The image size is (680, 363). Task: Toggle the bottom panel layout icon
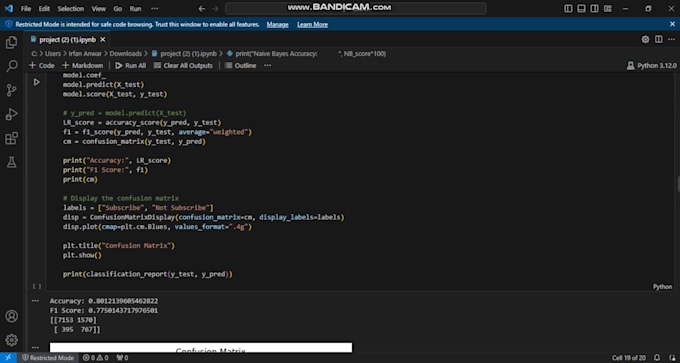click(582, 9)
